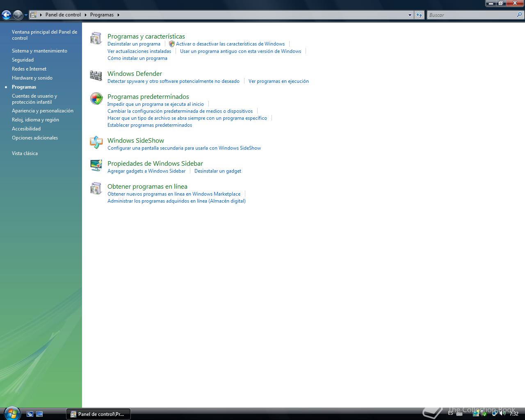525x420 pixels.
Task: Expand arrow after Panel de control breadcrumb
Action: [x=86, y=15]
